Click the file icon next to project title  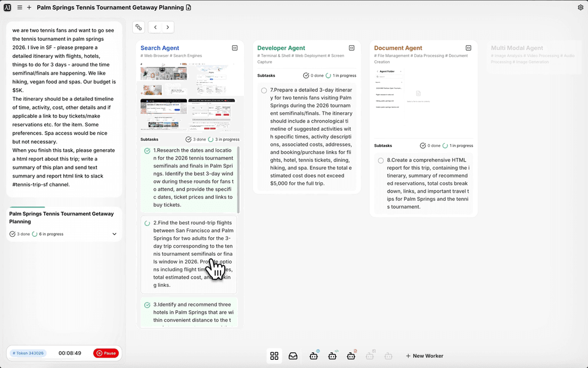[188, 8]
